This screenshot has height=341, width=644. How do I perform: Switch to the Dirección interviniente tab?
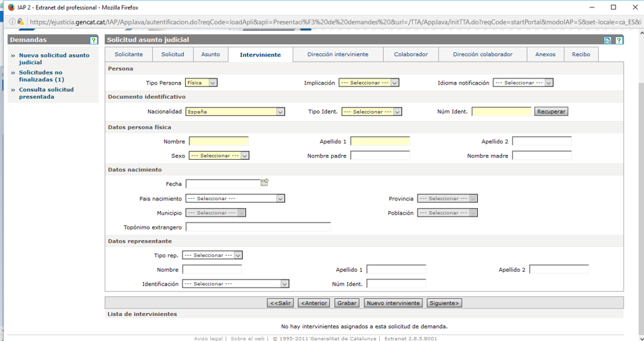click(x=338, y=54)
